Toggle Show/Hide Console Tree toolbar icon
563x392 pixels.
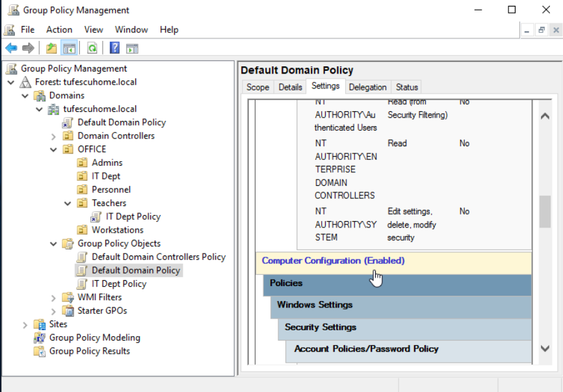[69, 47]
